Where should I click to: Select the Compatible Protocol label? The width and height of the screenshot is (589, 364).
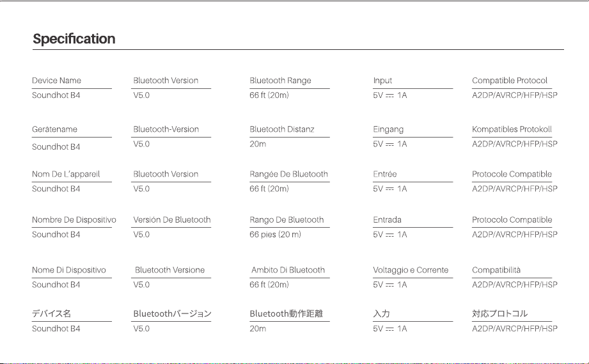click(509, 81)
